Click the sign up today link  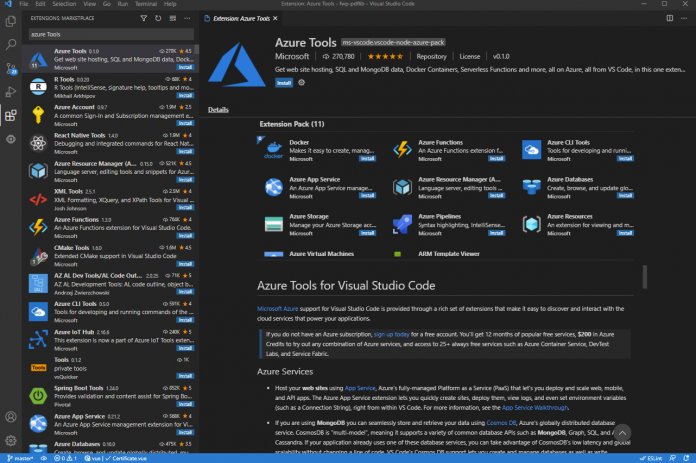click(391, 334)
